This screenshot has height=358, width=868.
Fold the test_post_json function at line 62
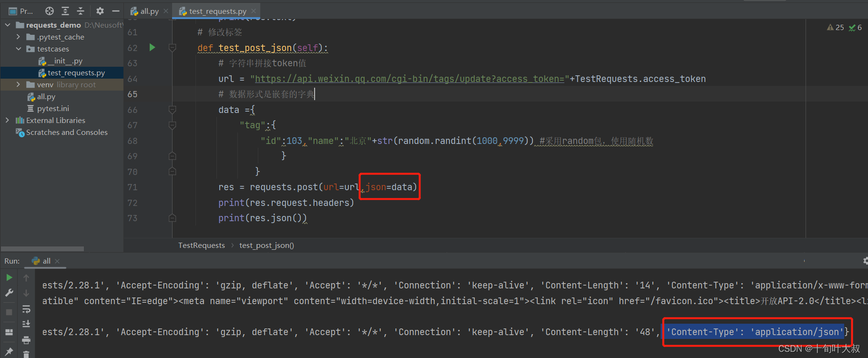173,48
